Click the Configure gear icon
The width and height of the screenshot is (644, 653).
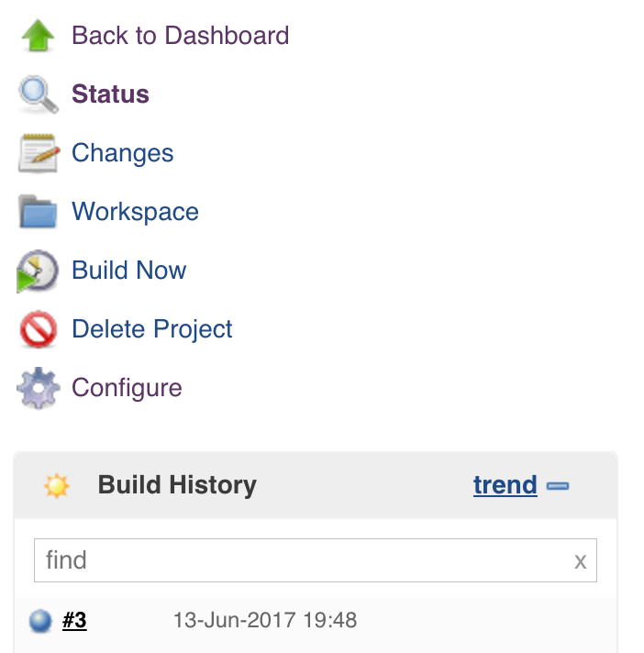(38, 388)
